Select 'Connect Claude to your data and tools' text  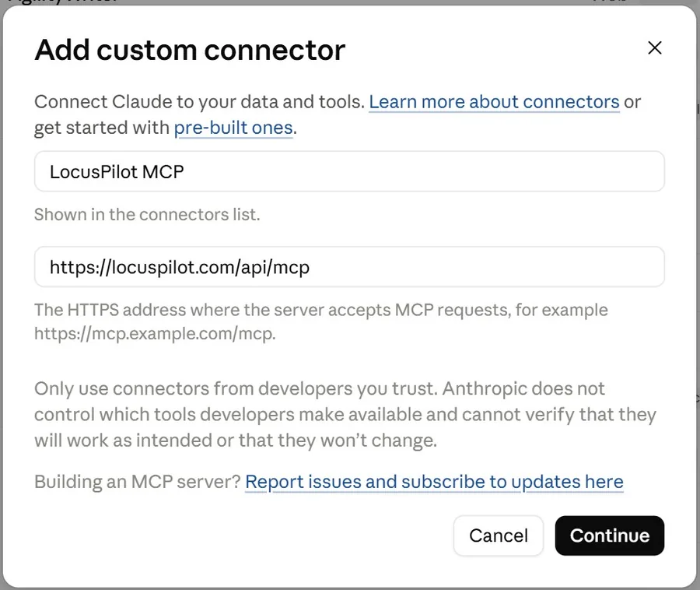click(200, 102)
